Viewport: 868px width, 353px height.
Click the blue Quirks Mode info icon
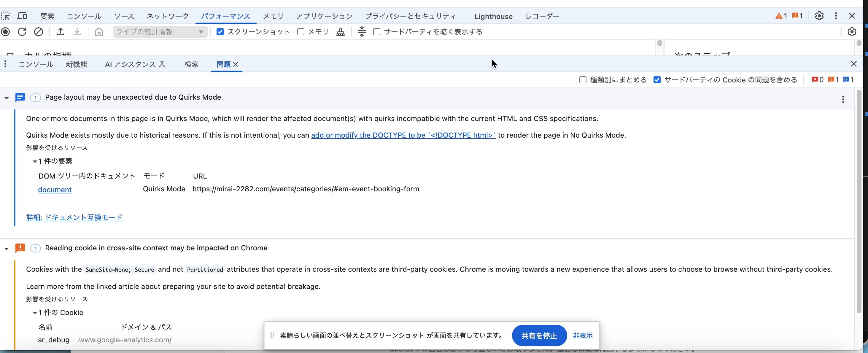tap(20, 97)
